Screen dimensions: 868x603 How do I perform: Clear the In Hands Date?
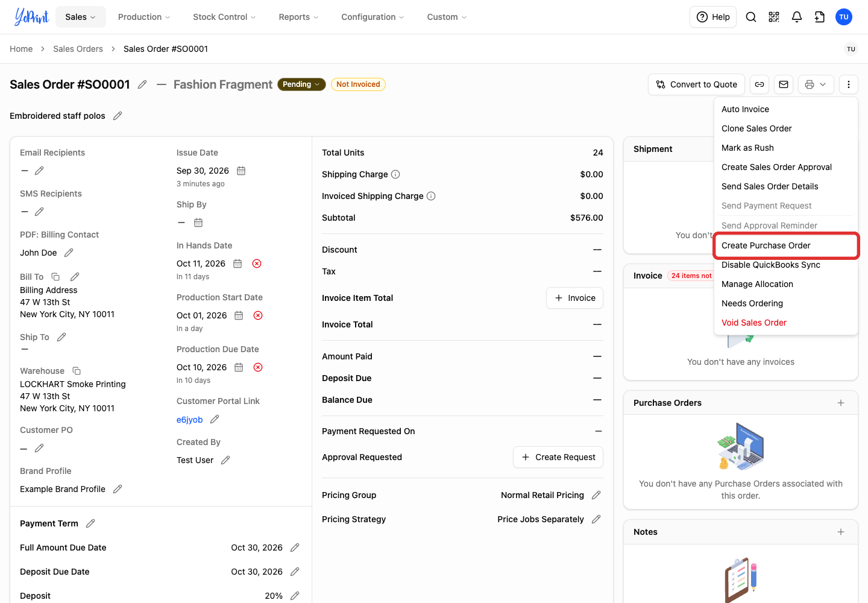tap(257, 264)
